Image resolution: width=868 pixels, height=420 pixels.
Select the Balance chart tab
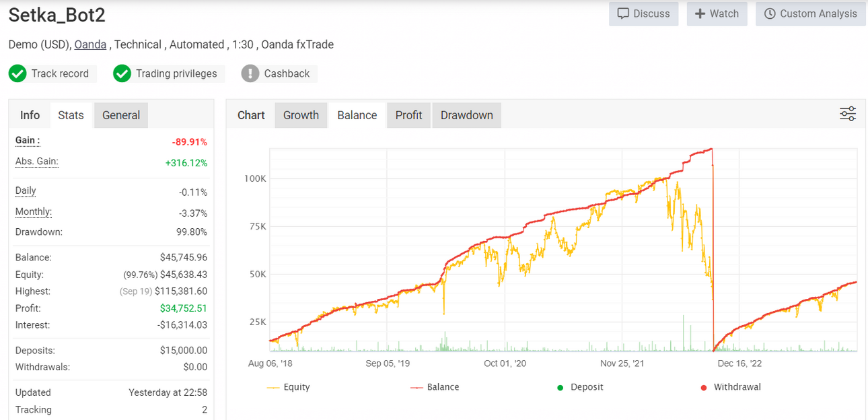357,115
